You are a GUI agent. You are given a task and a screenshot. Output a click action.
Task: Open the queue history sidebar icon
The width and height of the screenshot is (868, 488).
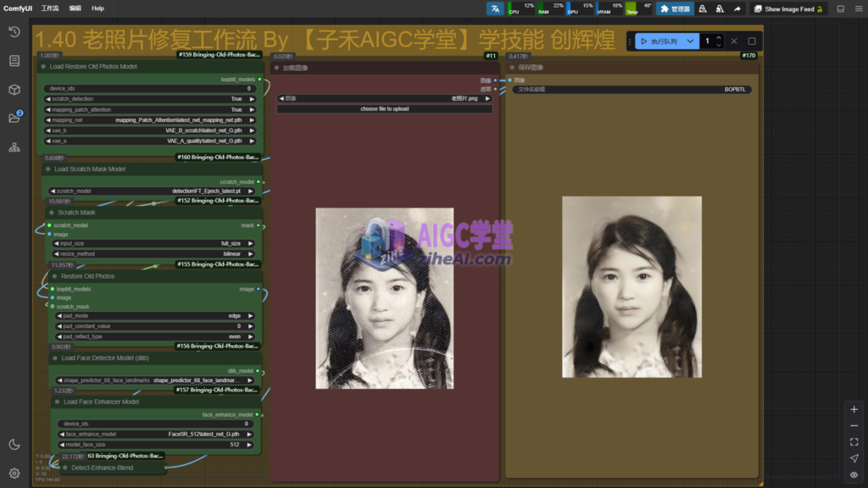(14, 32)
